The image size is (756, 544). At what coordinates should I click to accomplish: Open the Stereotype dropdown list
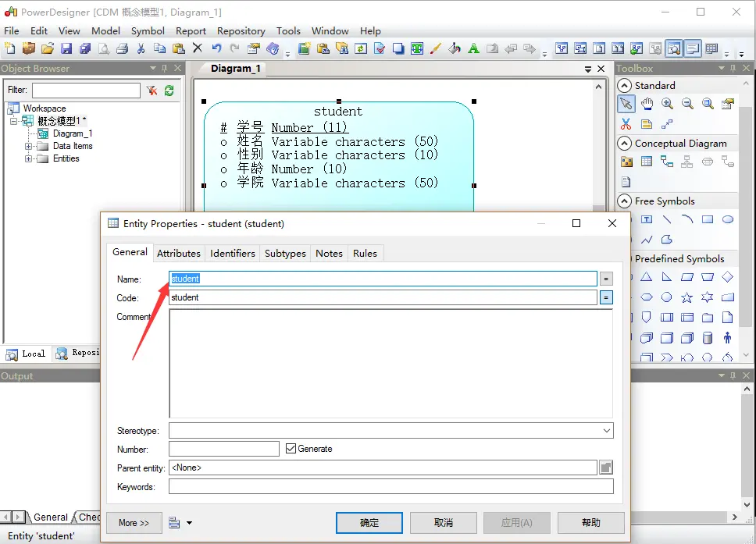(608, 430)
